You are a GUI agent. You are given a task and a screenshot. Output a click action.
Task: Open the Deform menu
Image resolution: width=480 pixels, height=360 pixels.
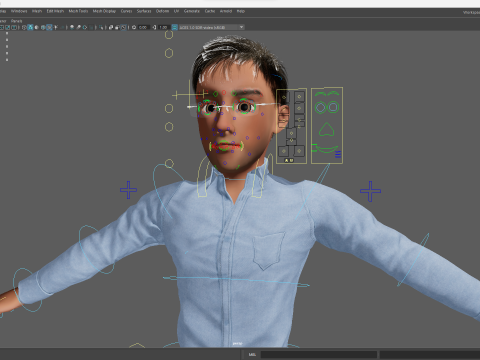[x=162, y=11]
